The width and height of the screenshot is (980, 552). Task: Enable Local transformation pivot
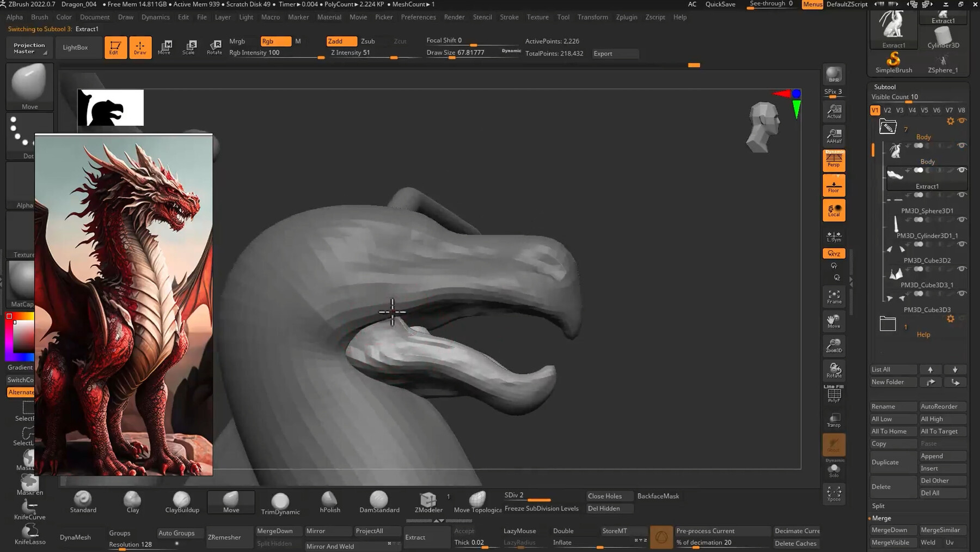834,210
